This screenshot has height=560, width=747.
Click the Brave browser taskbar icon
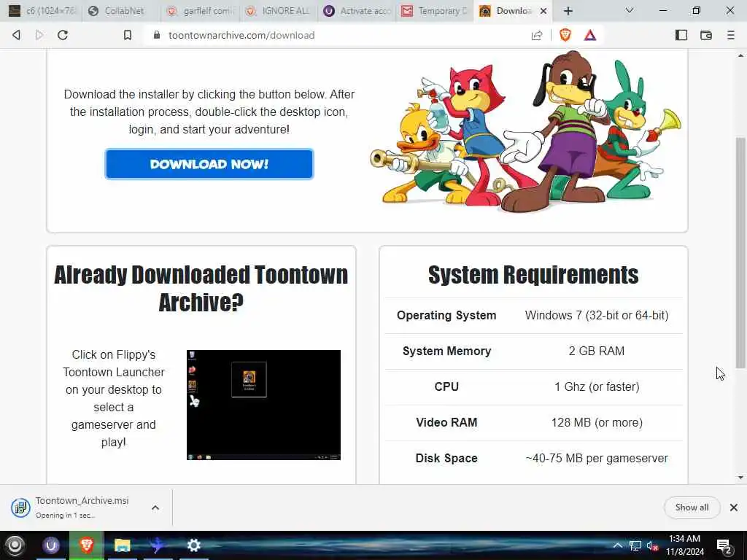click(86, 545)
